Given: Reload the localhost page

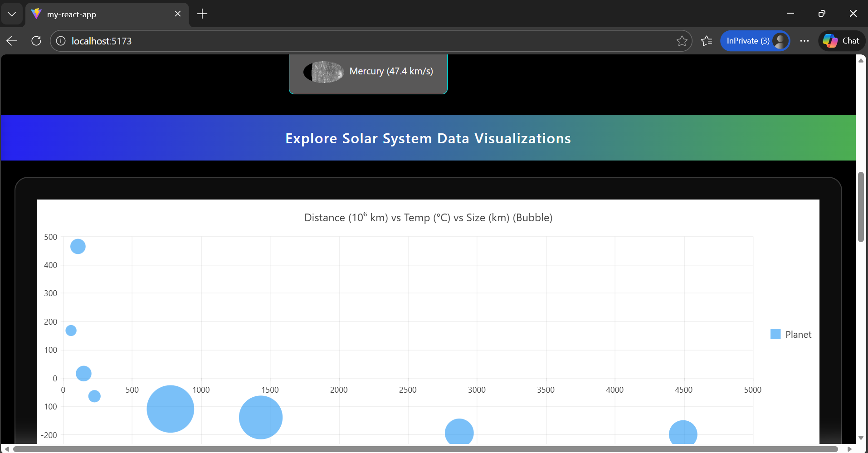Looking at the screenshot, I should (x=36, y=41).
